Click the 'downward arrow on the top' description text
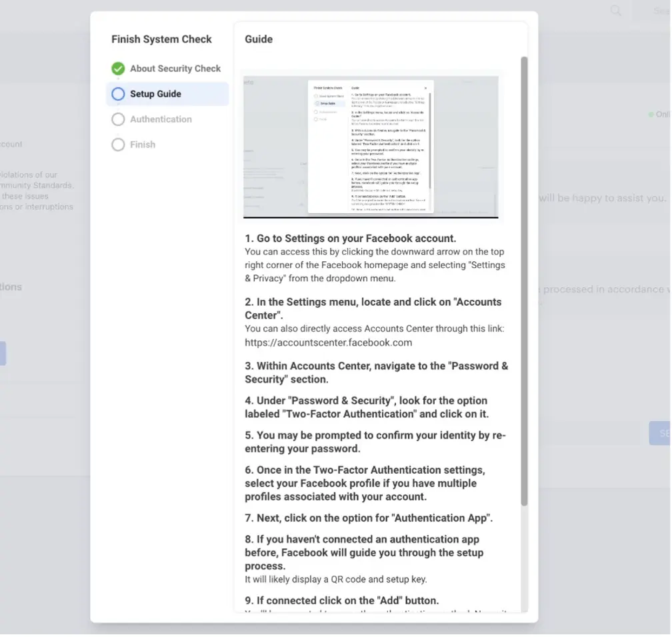Viewport: 672px width, 637px height. tap(375, 265)
